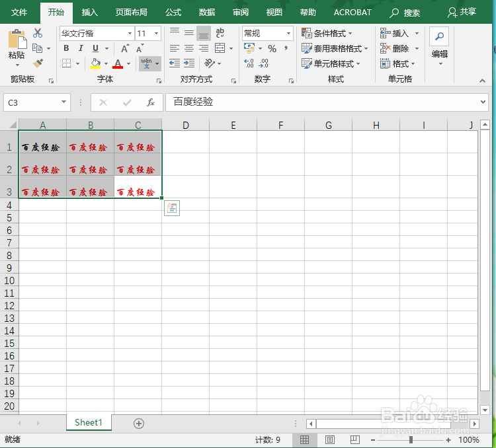496x448 pixels.
Task: Center text horizontally
Action: tap(189, 48)
